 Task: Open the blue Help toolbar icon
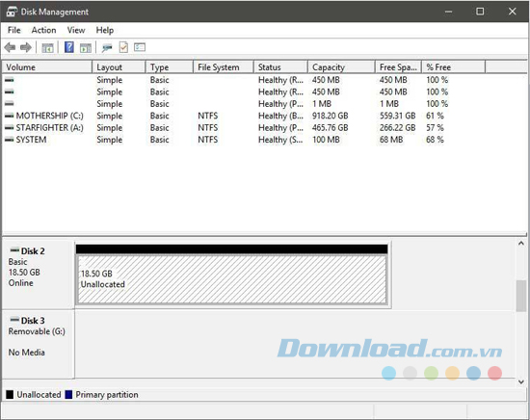click(x=69, y=47)
